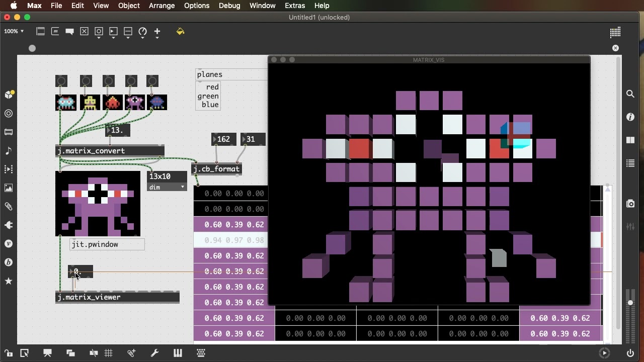
Task: Open the paperclip snippets panel
Action: tap(9, 207)
